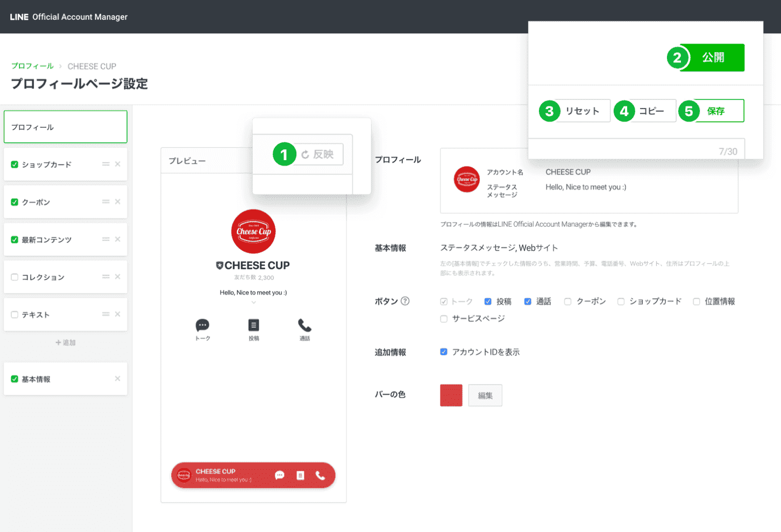Remove the クーポン section with its X
Viewport: 781px width, 532px height.
117,202
